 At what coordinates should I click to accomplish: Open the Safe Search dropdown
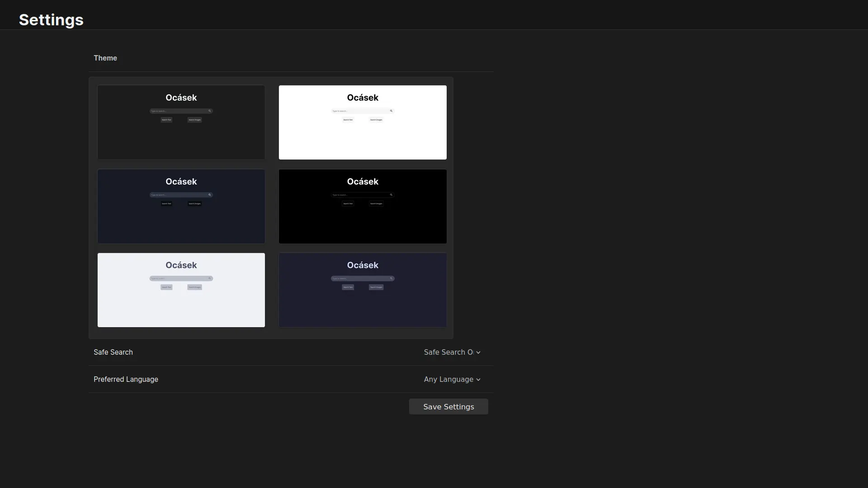452,352
